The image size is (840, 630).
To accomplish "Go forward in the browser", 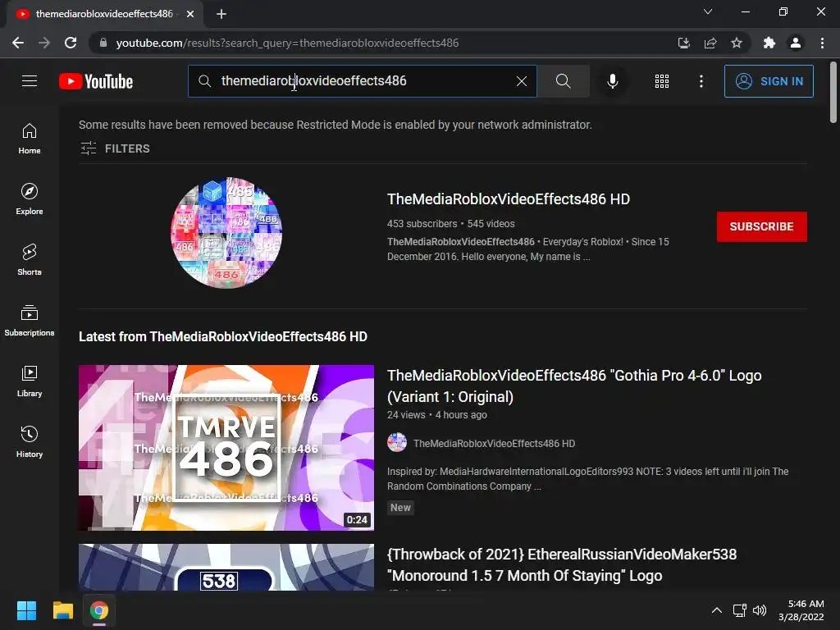I will (44, 43).
